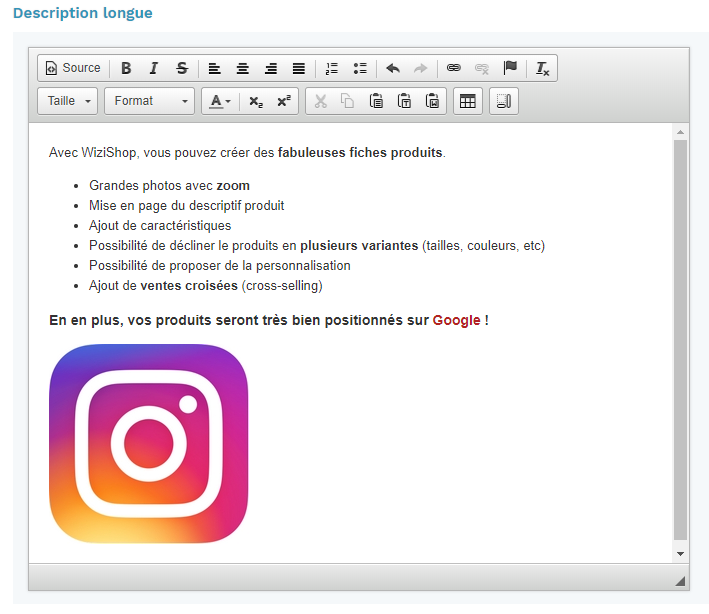Click the 'Grandes photos avec zoom' bullet

(x=169, y=185)
